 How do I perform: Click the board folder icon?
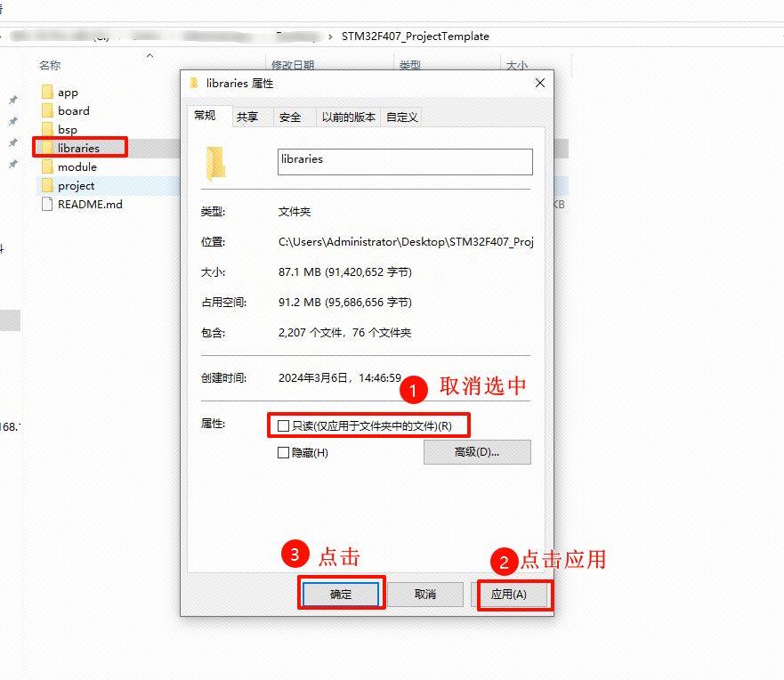click(47, 111)
